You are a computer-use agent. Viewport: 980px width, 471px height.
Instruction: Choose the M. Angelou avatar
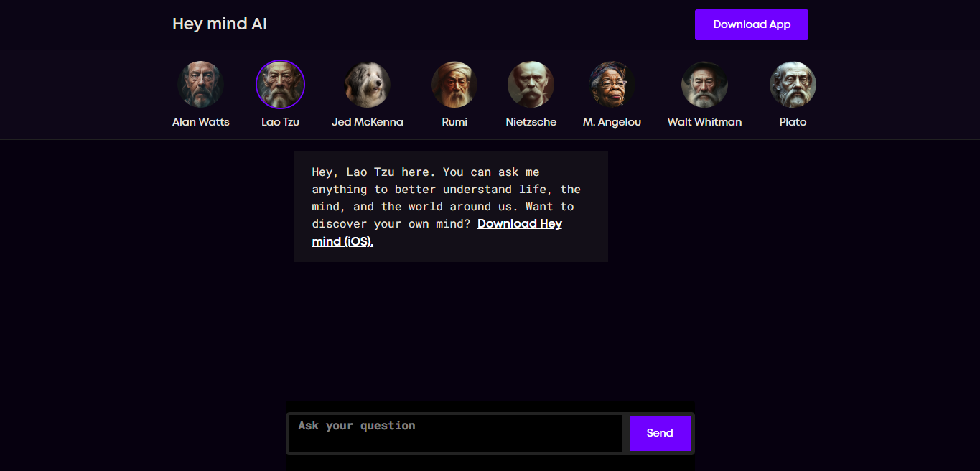(x=612, y=85)
